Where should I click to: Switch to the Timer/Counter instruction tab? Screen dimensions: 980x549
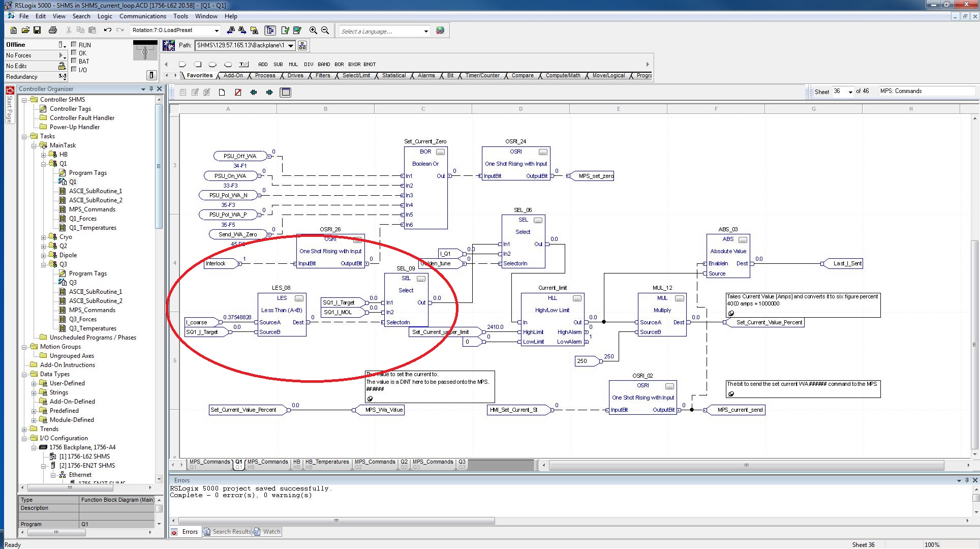point(482,76)
